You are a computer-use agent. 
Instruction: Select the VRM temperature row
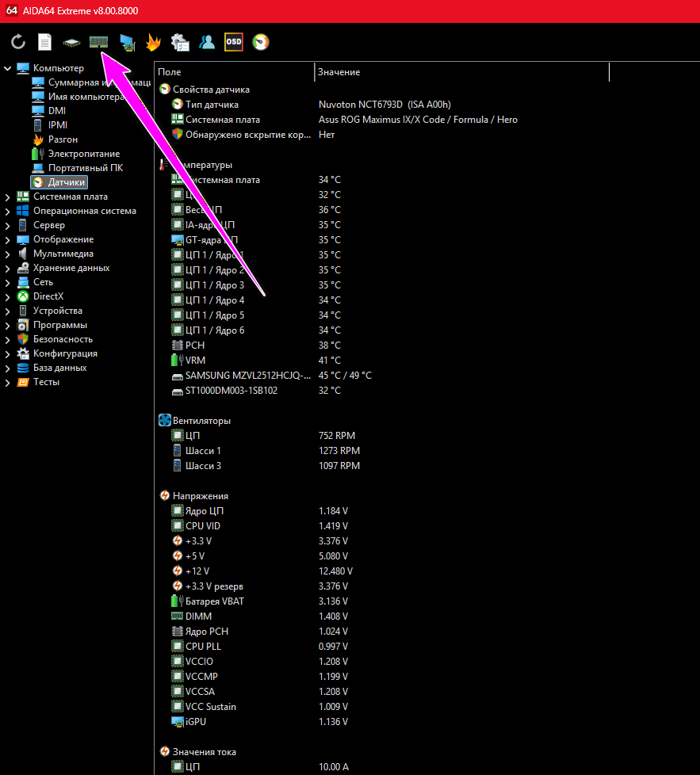(195, 360)
